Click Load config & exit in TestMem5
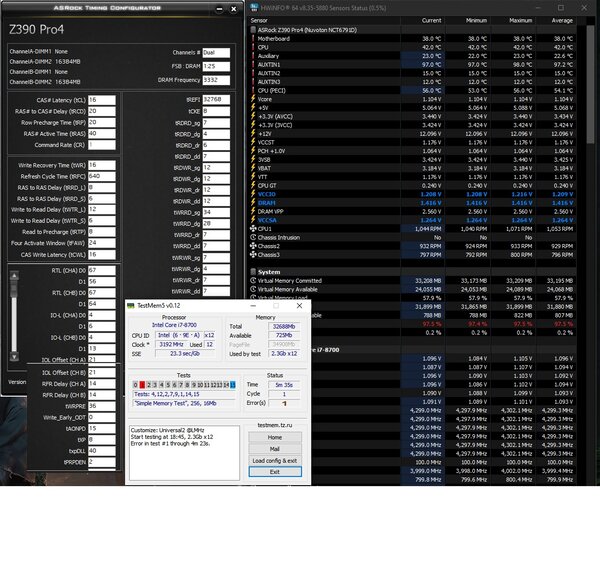 coord(275,460)
